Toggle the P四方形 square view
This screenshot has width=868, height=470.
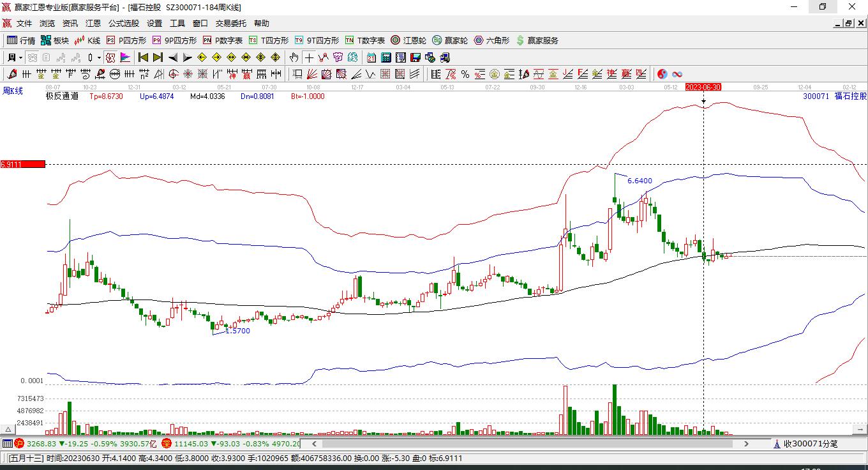(x=126, y=40)
